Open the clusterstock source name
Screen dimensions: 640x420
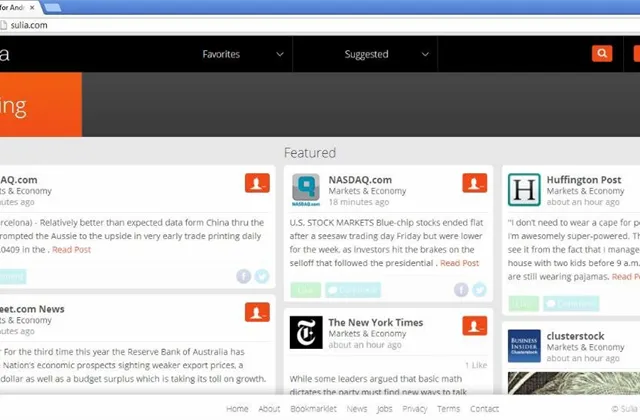pyautogui.click(x=575, y=336)
